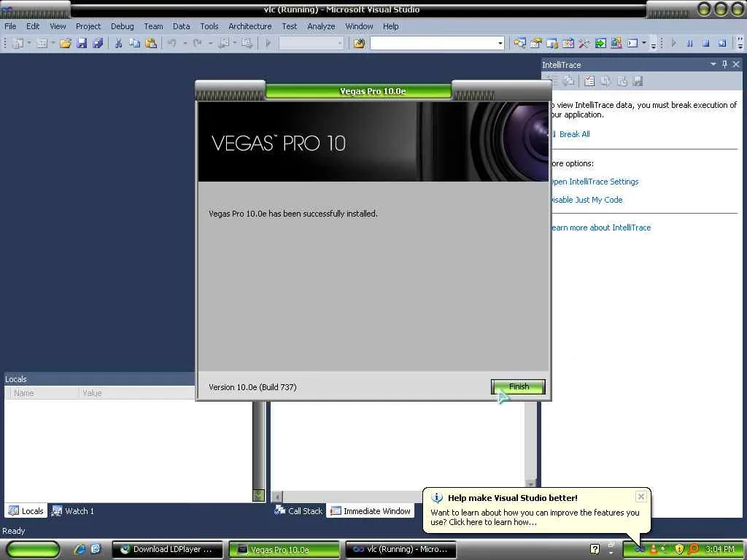Click the Disable Just My Code link

[586, 200]
